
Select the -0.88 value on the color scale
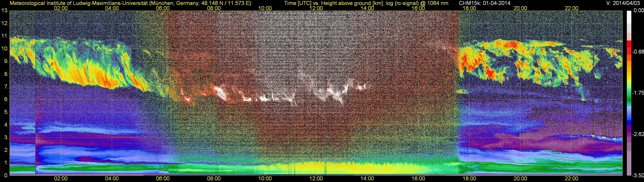(638, 52)
